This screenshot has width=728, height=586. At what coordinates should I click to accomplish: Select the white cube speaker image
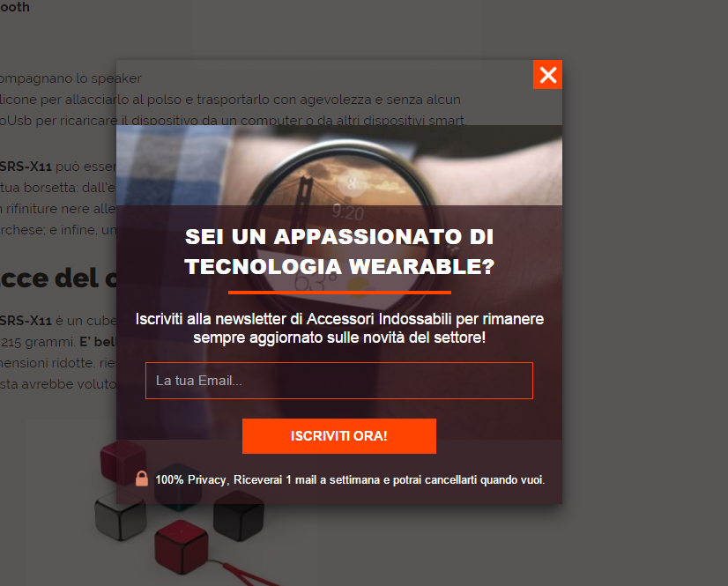pyautogui.click(x=120, y=516)
